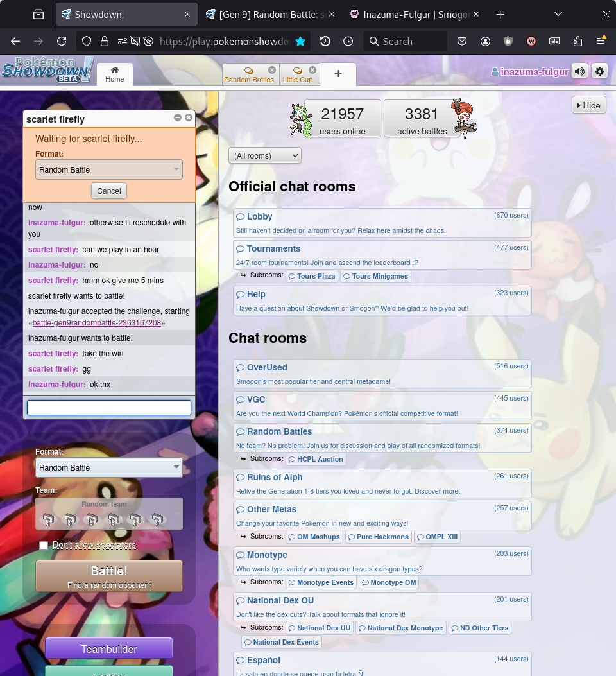This screenshot has height=676, width=616.
Task: Click the first random team Pokémon icon
Action: [48, 519]
